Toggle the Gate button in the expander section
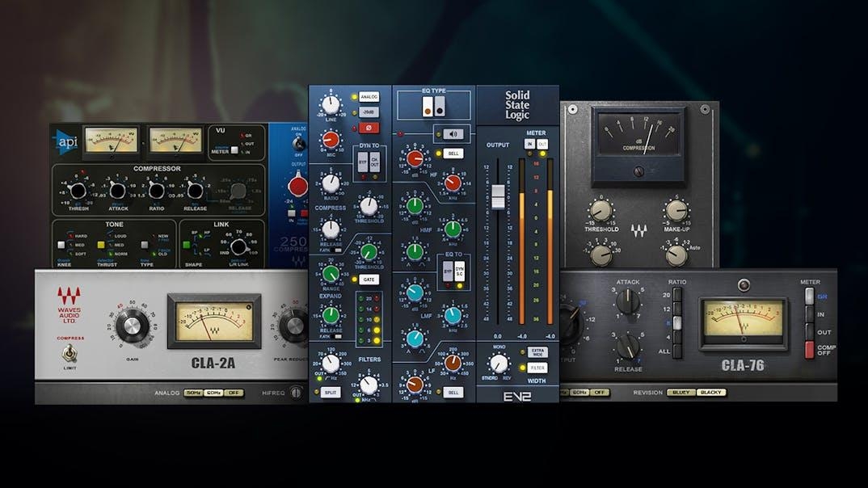 coord(369,280)
